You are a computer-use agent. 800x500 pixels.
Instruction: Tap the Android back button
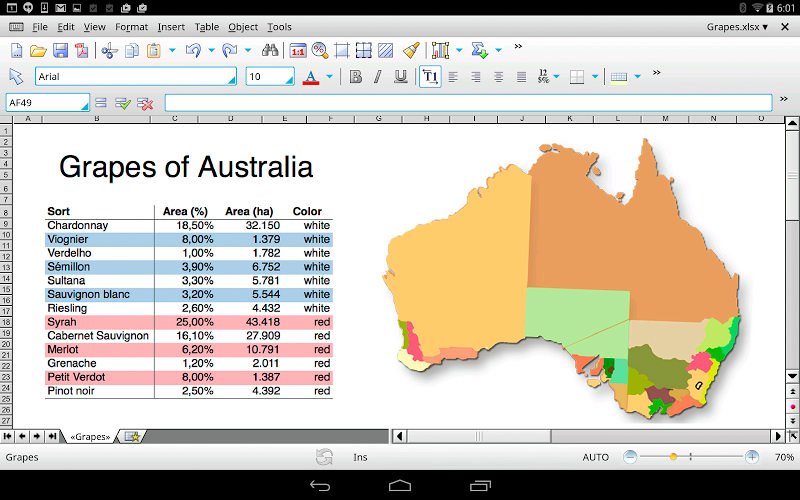(320, 486)
